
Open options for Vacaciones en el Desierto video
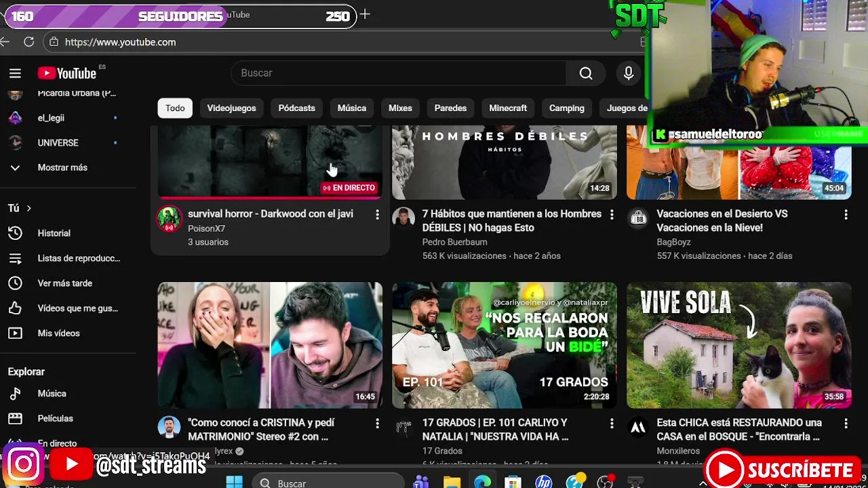click(846, 214)
